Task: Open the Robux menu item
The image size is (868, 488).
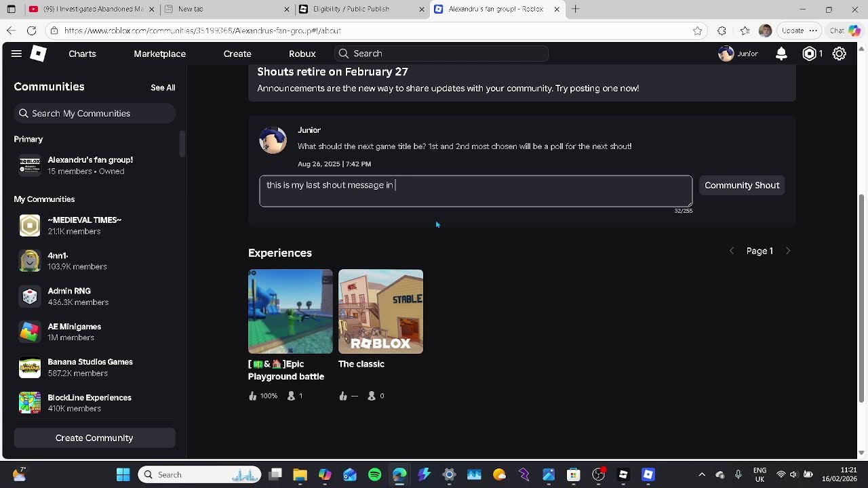Action: pyautogui.click(x=302, y=54)
